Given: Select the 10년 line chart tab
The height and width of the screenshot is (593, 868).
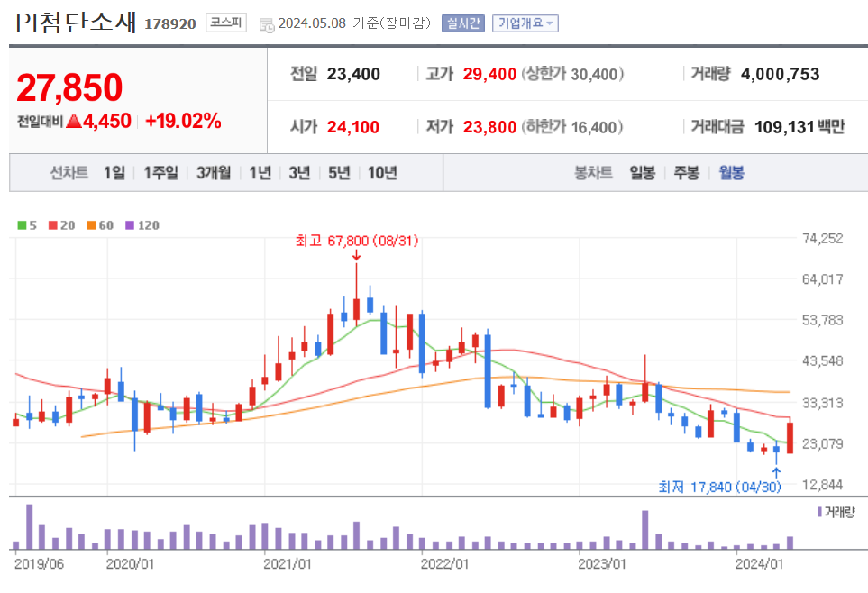Looking at the screenshot, I should click(x=382, y=173).
